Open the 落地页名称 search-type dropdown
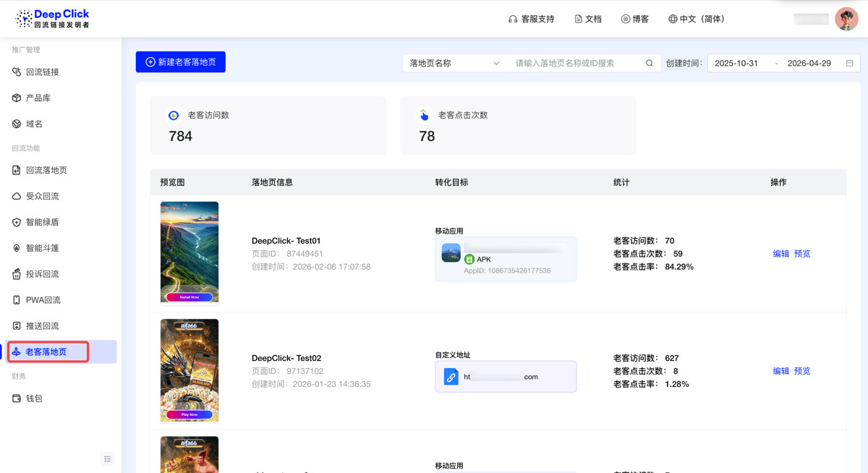The height and width of the screenshot is (473, 868). [454, 63]
